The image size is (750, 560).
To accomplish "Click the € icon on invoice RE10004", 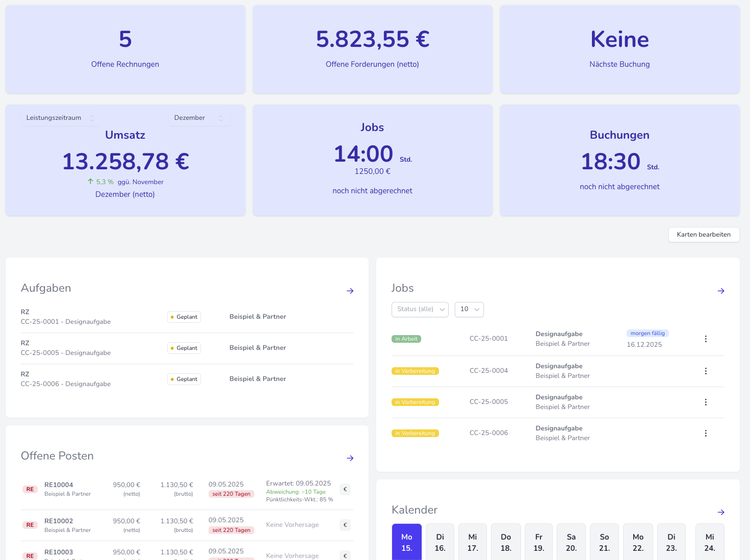I will 345,489.
